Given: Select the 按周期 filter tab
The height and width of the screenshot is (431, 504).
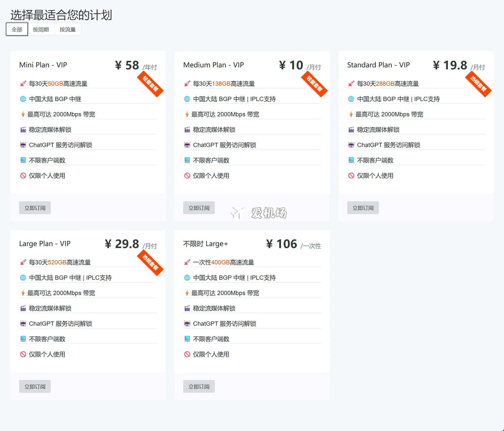Looking at the screenshot, I should coord(41,29).
